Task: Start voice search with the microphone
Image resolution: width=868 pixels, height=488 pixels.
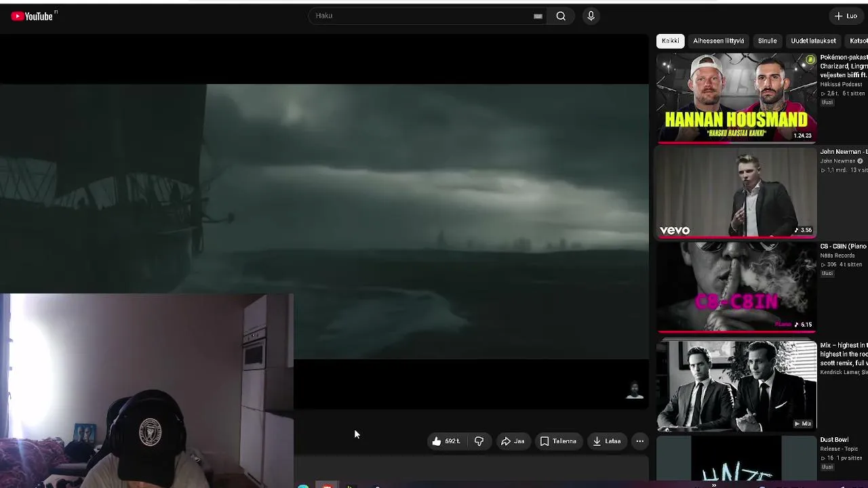Action: [x=591, y=16]
